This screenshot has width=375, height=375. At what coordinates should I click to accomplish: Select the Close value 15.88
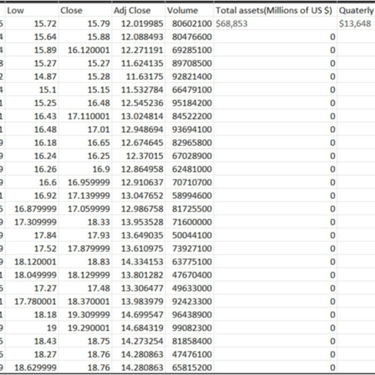(x=99, y=37)
